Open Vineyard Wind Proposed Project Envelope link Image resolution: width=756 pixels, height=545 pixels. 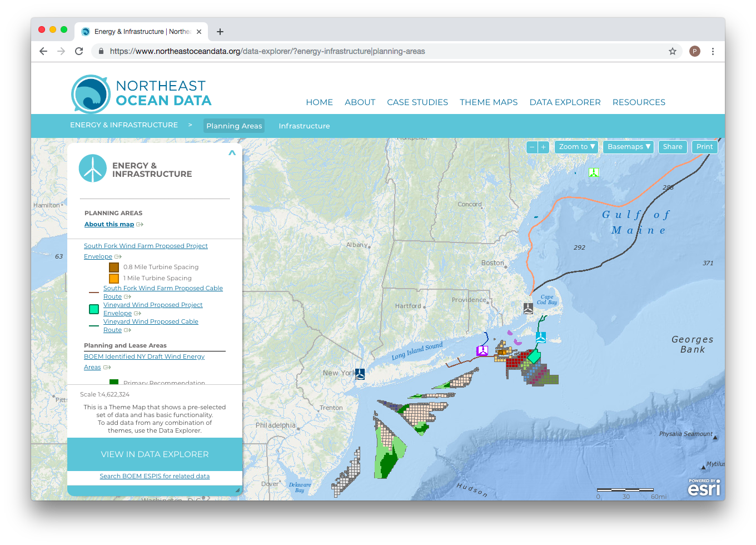[153, 309]
